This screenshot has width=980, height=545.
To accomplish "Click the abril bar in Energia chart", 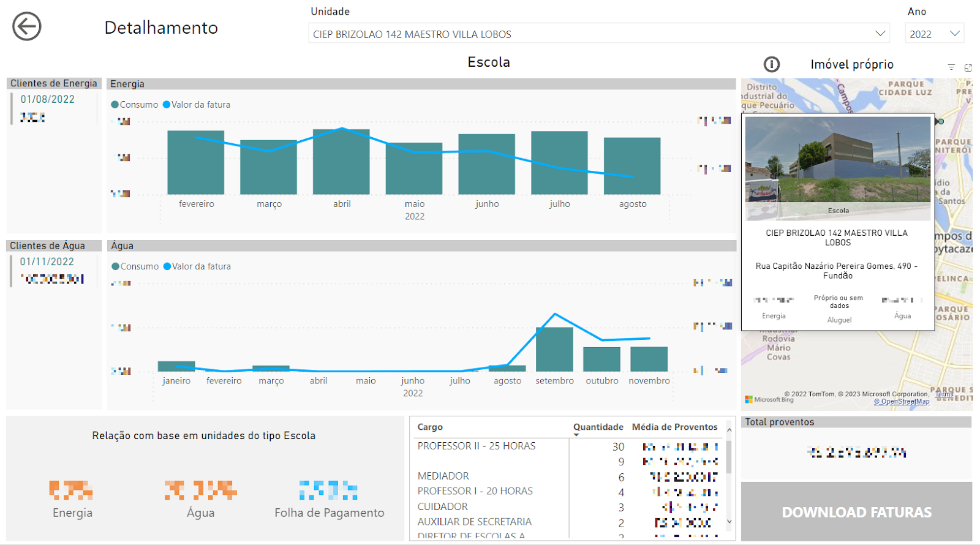I will (341, 162).
